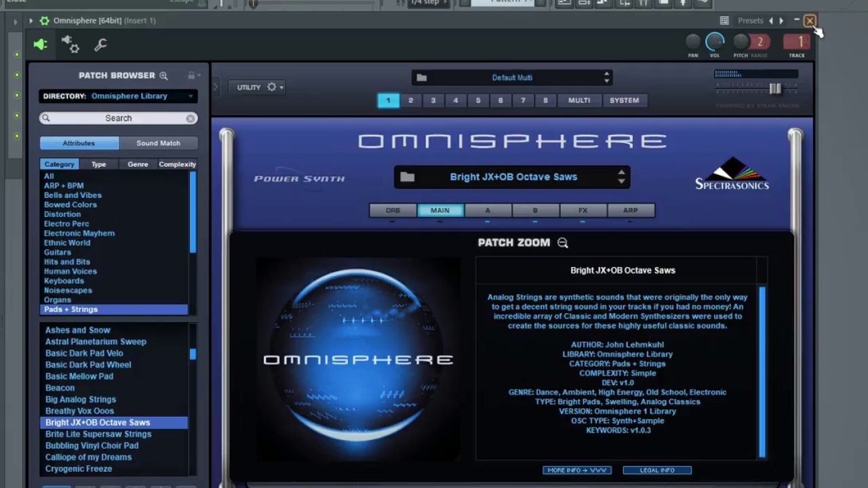Click the Patch Browser lock icon
The width and height of the screenshot is (868, 488).
coord(191,76)
